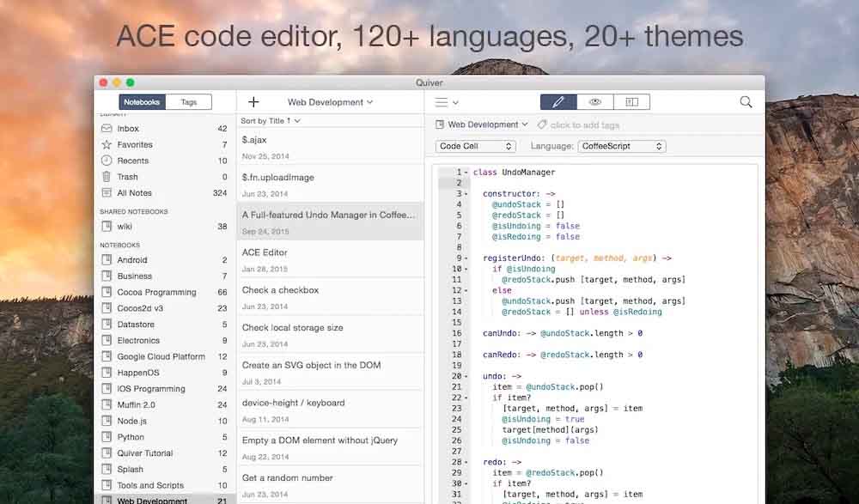The height and width of the screenshot is (504, 859).
Task: Switch to the Notebooks tab
Action: point(142,102)
